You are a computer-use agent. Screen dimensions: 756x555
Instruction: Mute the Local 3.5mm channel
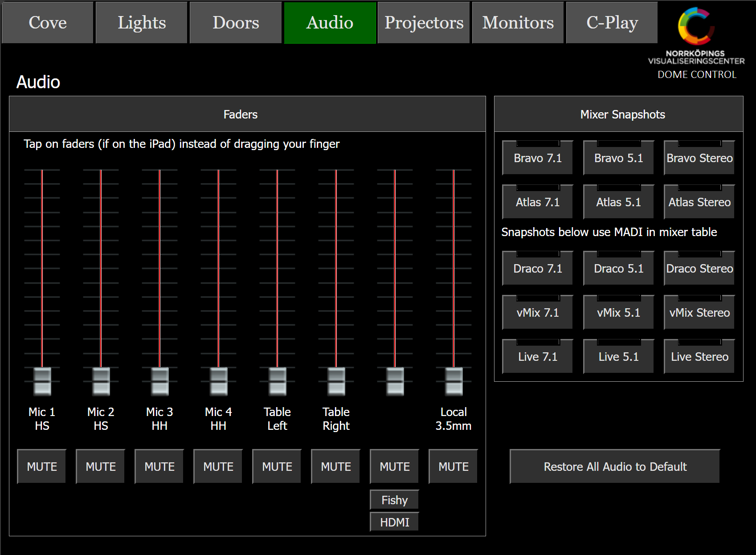click(x=454, y=466)
